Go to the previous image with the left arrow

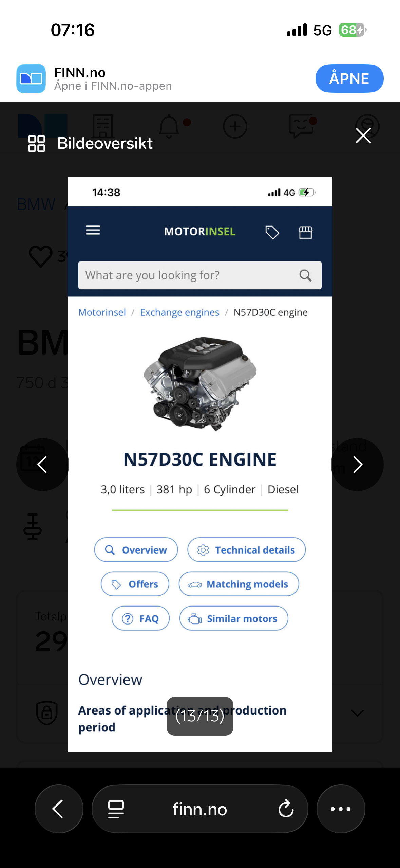coord(42,464)
